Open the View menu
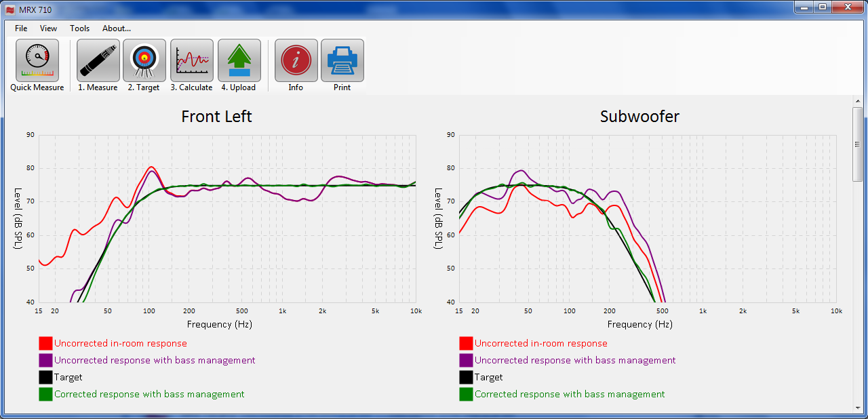 [x=49, y=28]
